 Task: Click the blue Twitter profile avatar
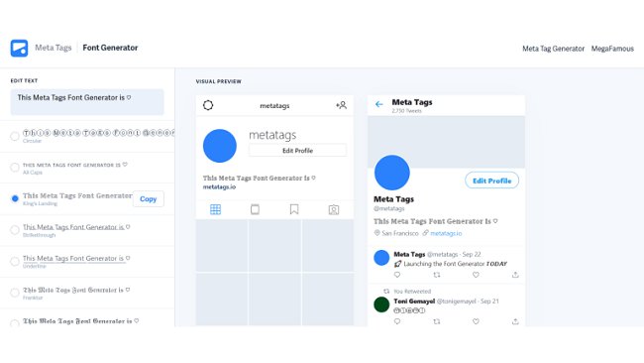tap(391, 173)
